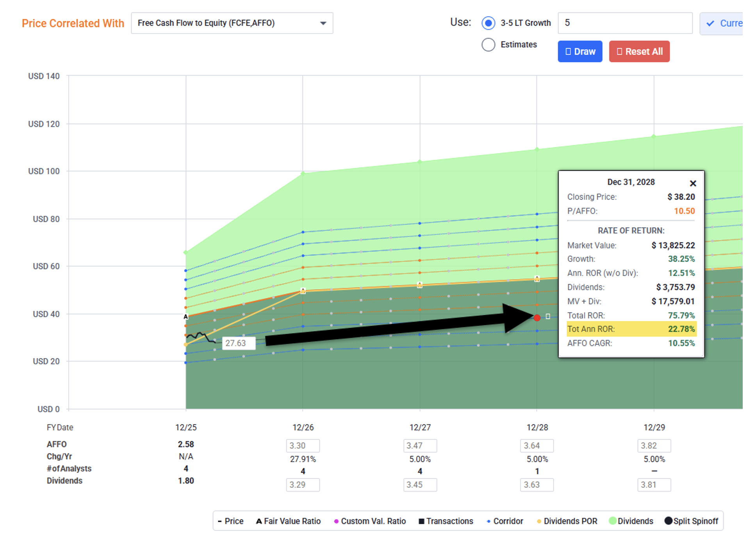
Task: Toggle Transactions legend square
Action: pos(421,521)
